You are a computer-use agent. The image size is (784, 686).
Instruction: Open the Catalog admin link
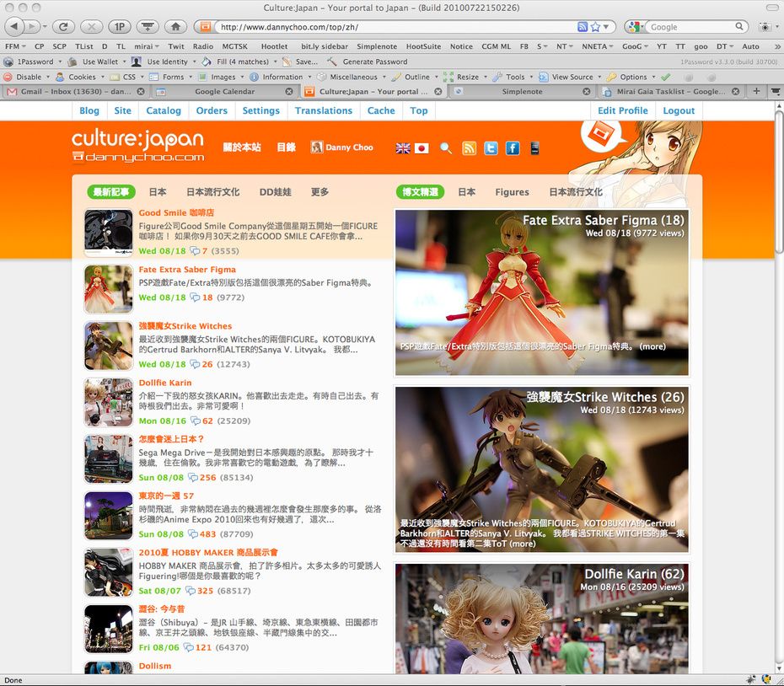click(164, 110)
